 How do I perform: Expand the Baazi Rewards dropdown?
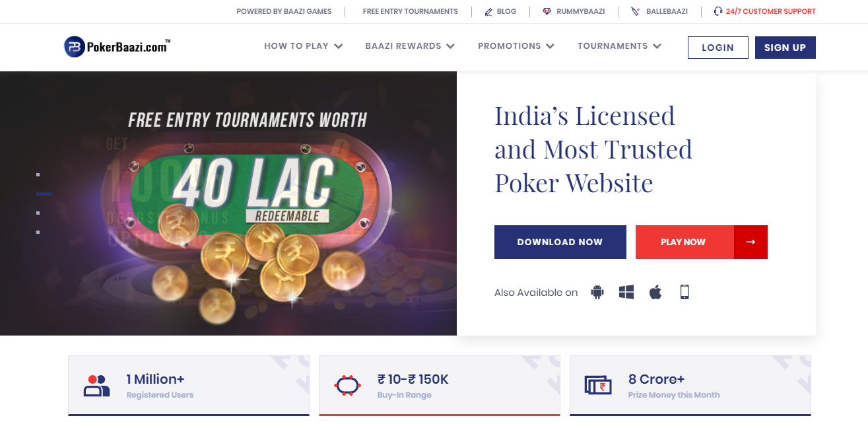(x=410, y=46)
